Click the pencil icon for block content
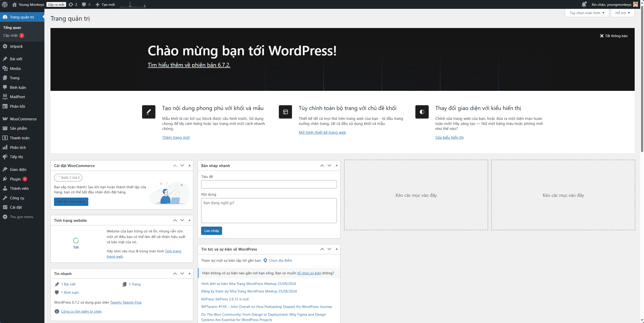 [x=149, y=112]
